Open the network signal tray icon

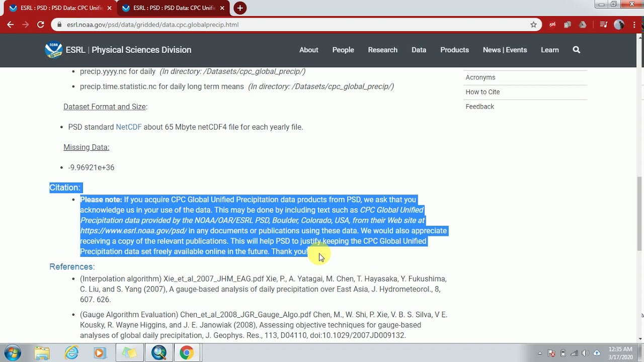[x=574, y=353]
